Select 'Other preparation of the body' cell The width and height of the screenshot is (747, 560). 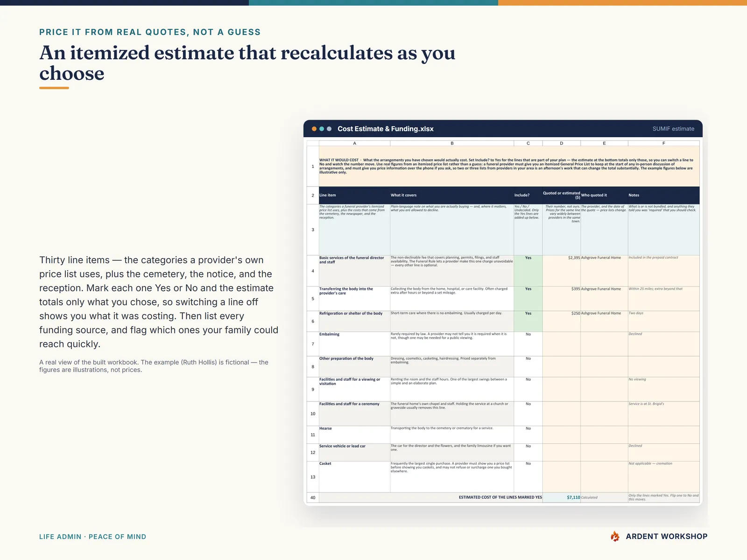pos(354,366)
